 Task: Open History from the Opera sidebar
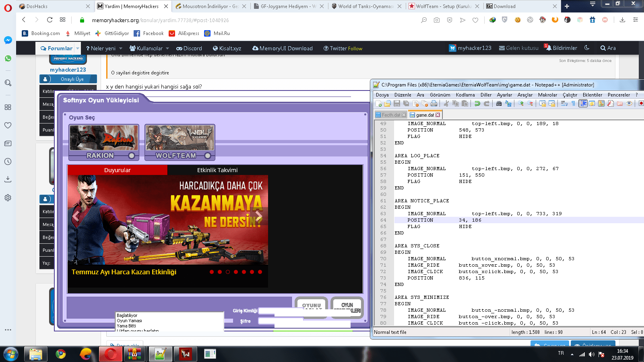point(8,161)
